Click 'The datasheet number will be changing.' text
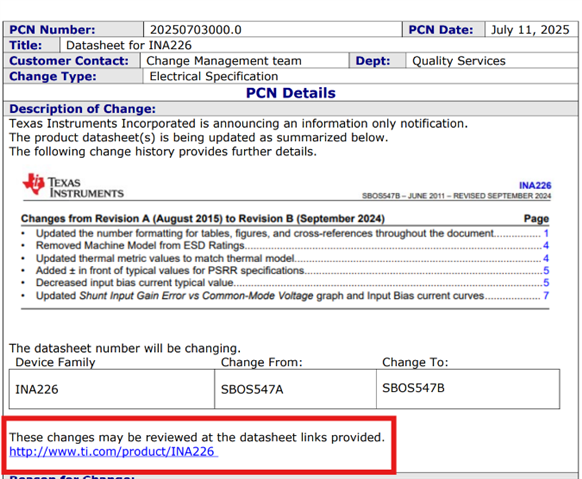582x479 pixels. pos(125,348)
